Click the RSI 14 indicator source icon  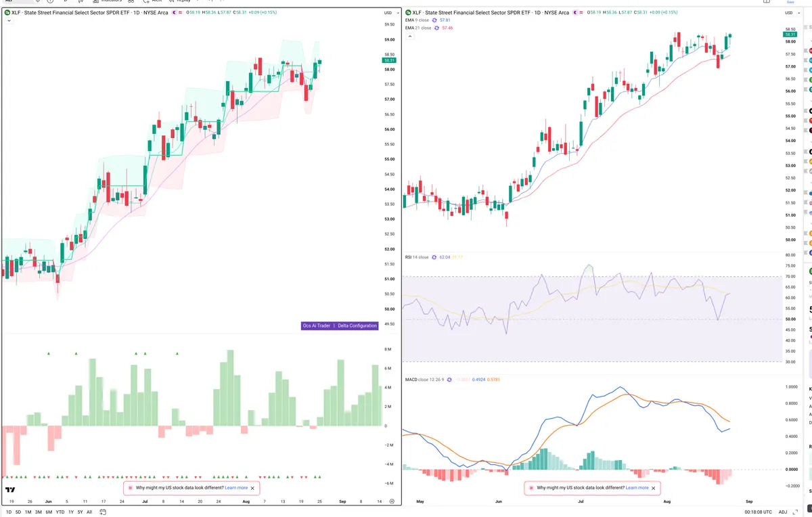pyautogui.click(x=434, y=257)
